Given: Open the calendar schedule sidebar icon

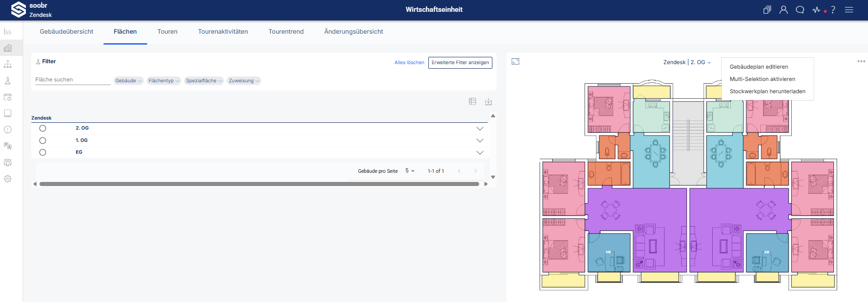Looking at the screenshot, I should [8, 97].
